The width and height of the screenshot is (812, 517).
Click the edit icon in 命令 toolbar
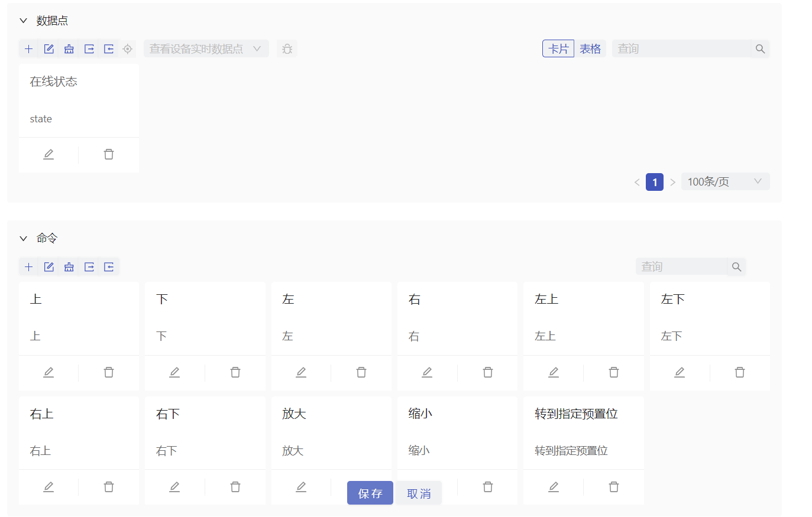click(49, 267)
